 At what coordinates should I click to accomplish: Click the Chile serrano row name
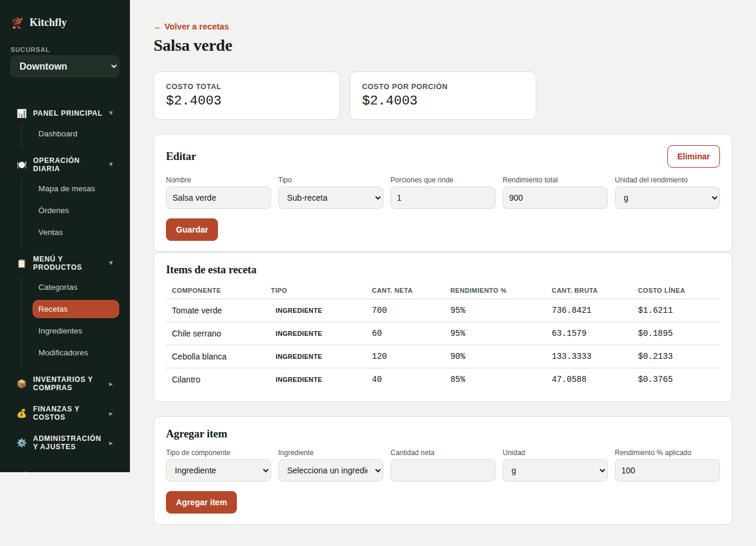196,334
